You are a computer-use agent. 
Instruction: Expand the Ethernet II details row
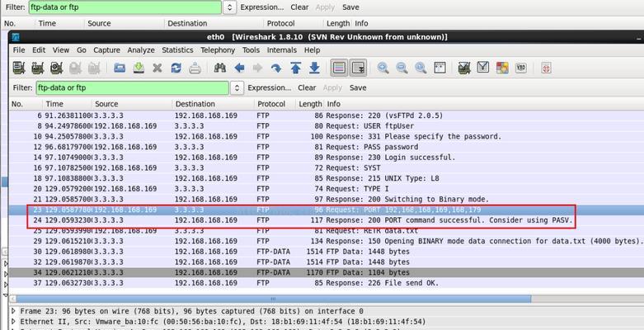[x=13, y=322]
